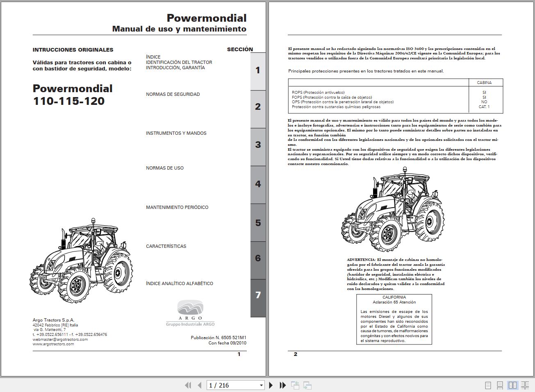535x392 pixels.
Task: Click the CAT. 1 table value
Action: coord(484,107)
